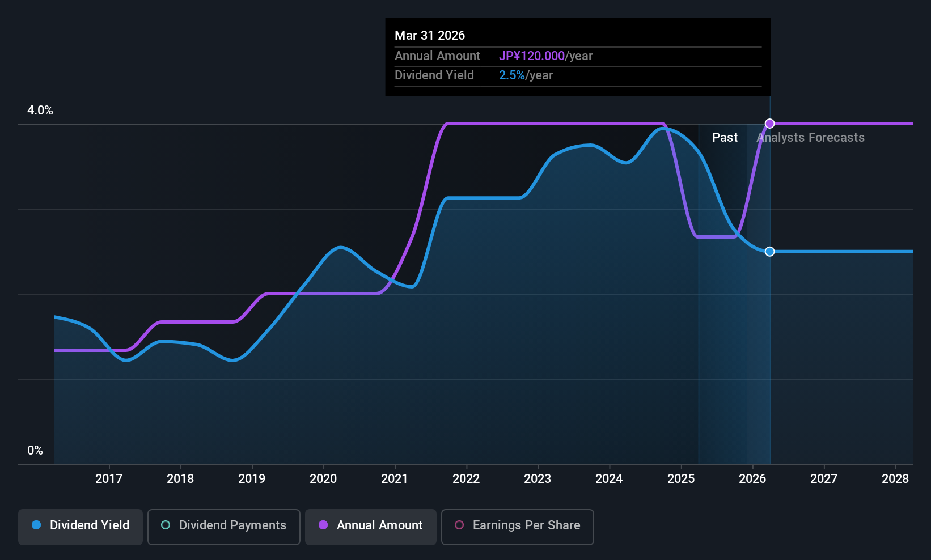Click the 2.5% dividend yield value

pos(511,75)
